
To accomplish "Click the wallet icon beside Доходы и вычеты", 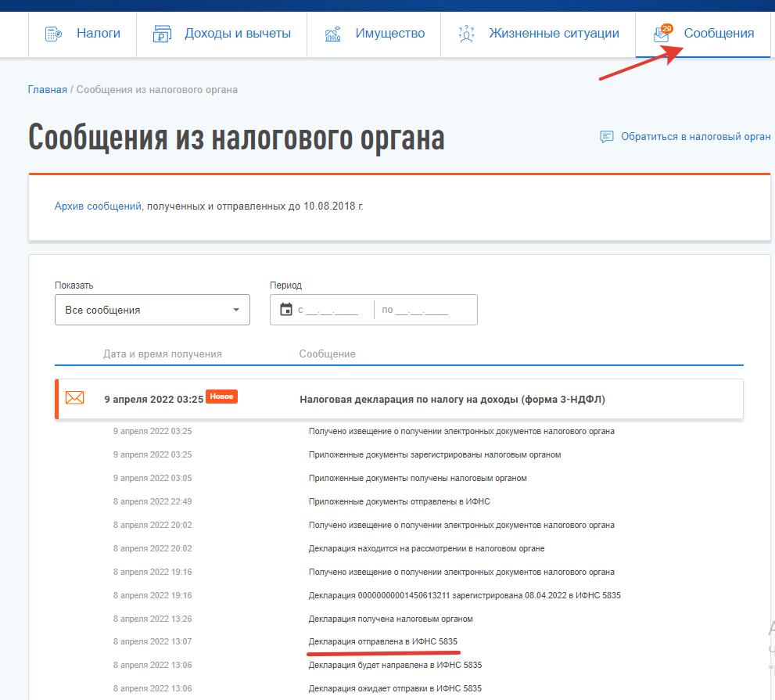I will click(162, 34).
